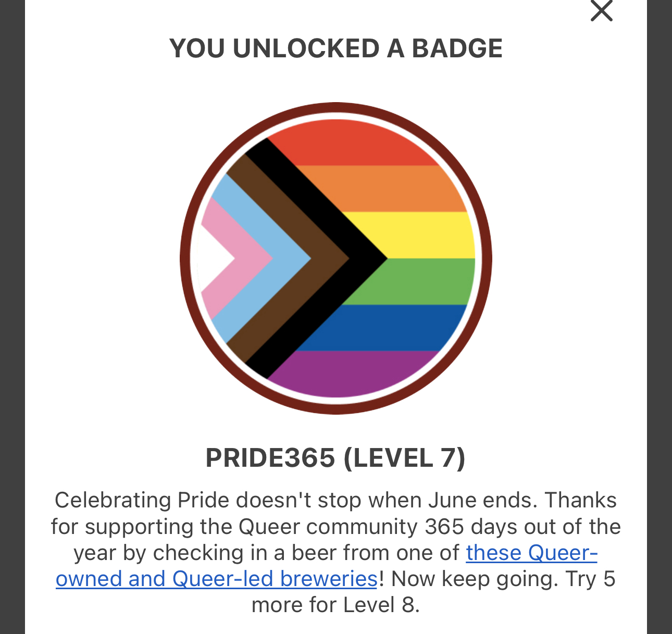Viewport: 672px width, 634px height.
Task: Tap the orange stripe on the badge
Action: tap(385, 189)
